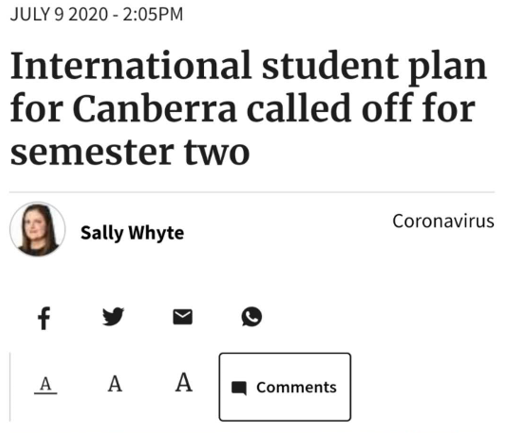Select the medium A text size
Screen dimensions: 507x433
pos(115,384)
